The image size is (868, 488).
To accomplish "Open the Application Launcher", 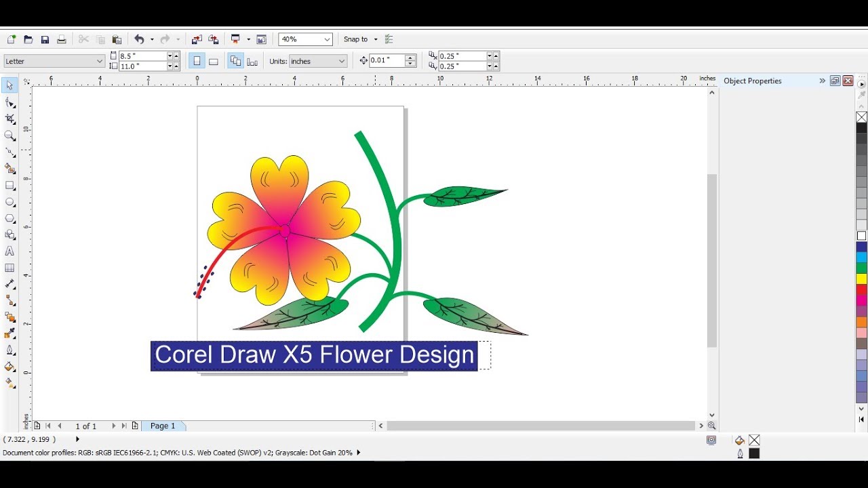I will 235,39.
